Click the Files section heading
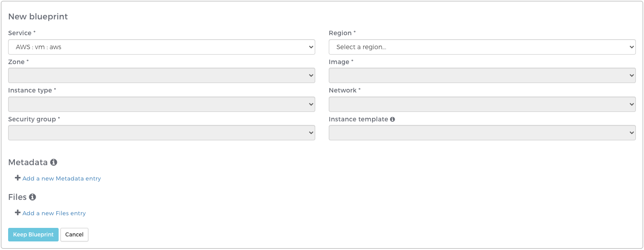Screen dimensions: 644x250 click(x=18, y=197)
